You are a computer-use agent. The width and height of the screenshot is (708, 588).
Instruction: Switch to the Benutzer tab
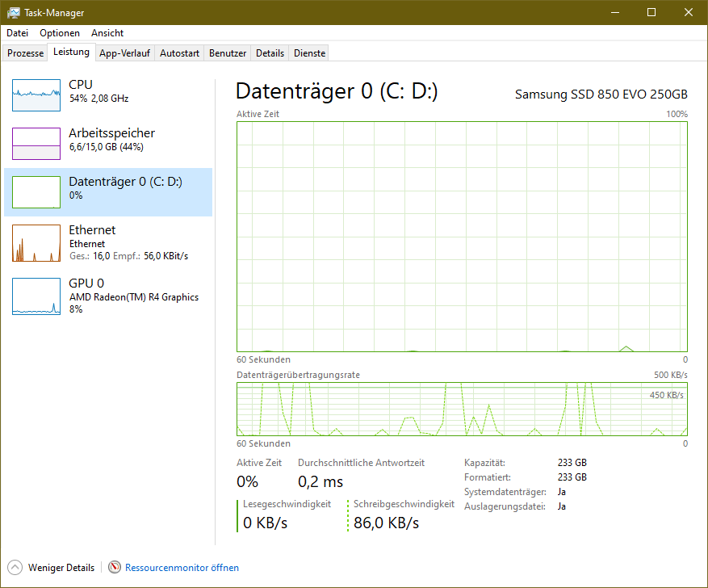pyautogui.click(x=228, y=52)
